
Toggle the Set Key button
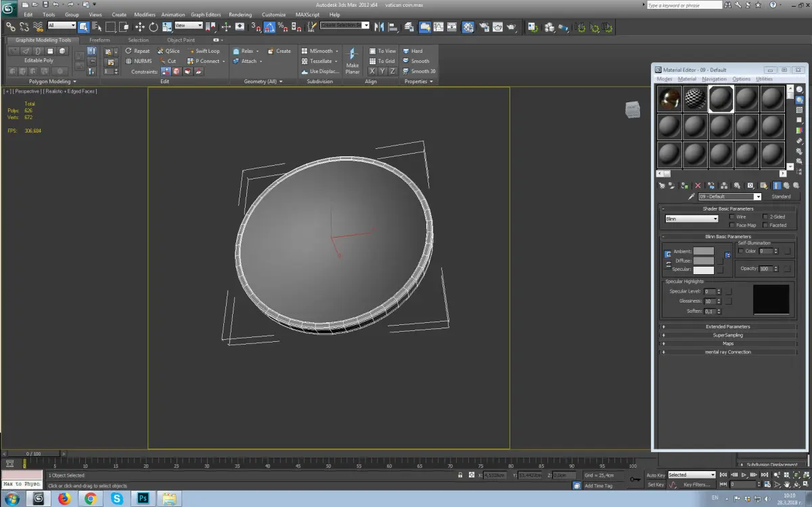(x=656, y=485)
